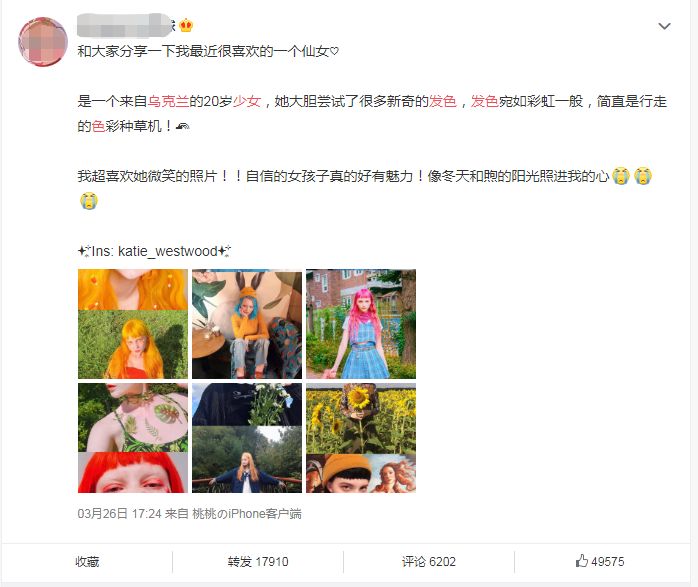The image size is (698, 587).
Task: Open the blue hair bunny-ears thumbnail
Action: pyautogui.click(x=247, y=324)
